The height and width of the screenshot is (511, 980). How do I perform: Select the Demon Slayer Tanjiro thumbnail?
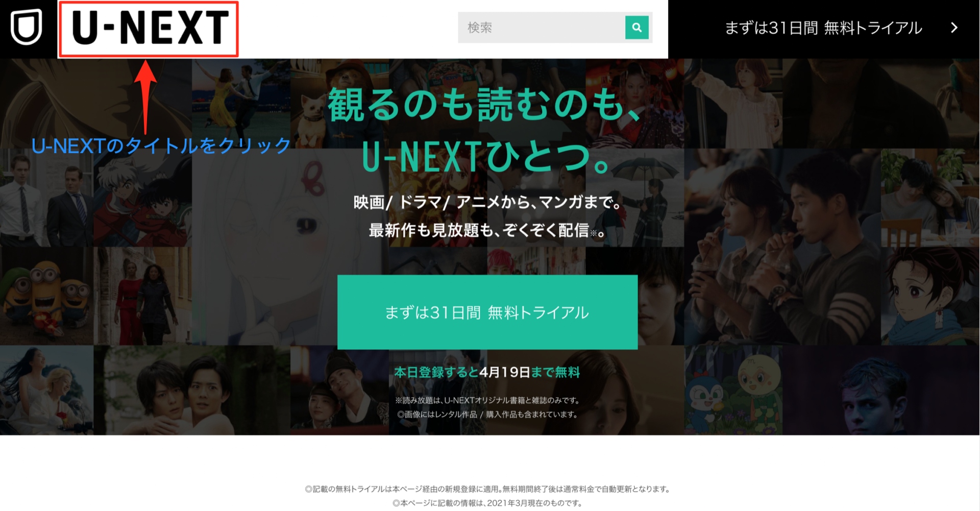(x=930, y=296)
